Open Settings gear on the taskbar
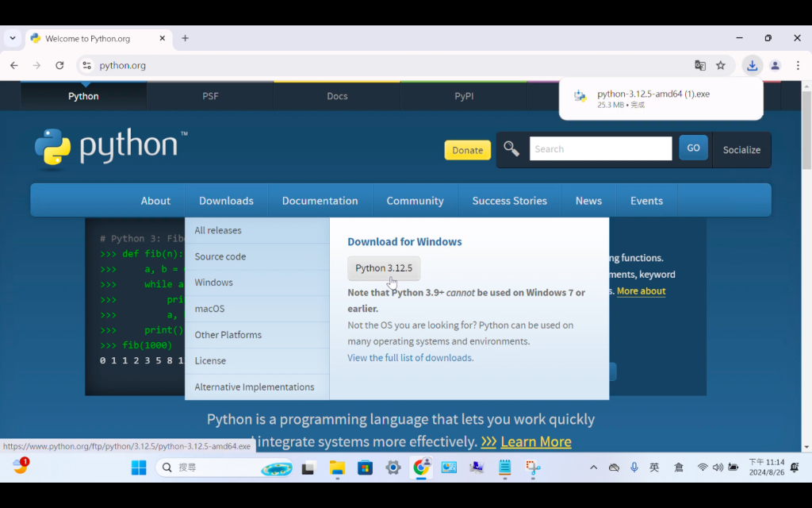812x508 pixels. 393,468
